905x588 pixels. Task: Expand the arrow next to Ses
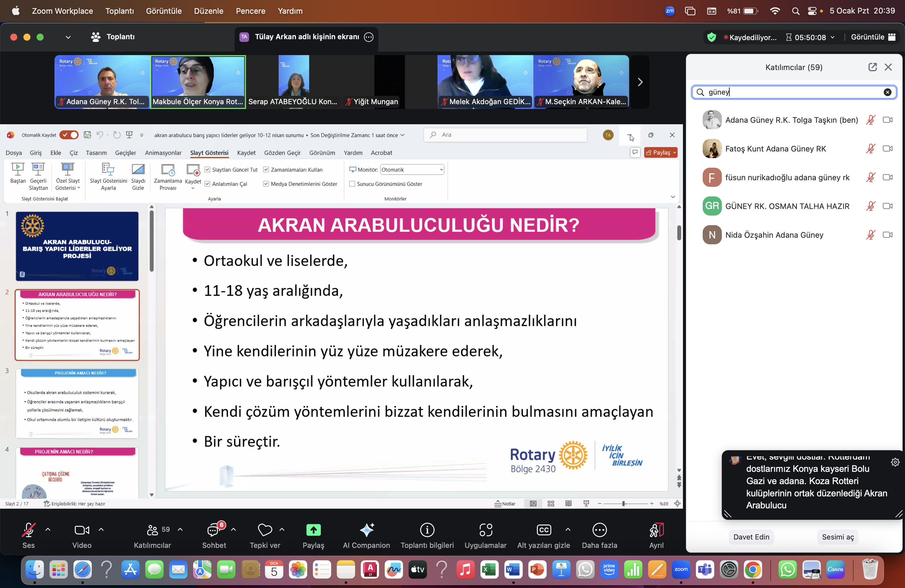[48, 529]
